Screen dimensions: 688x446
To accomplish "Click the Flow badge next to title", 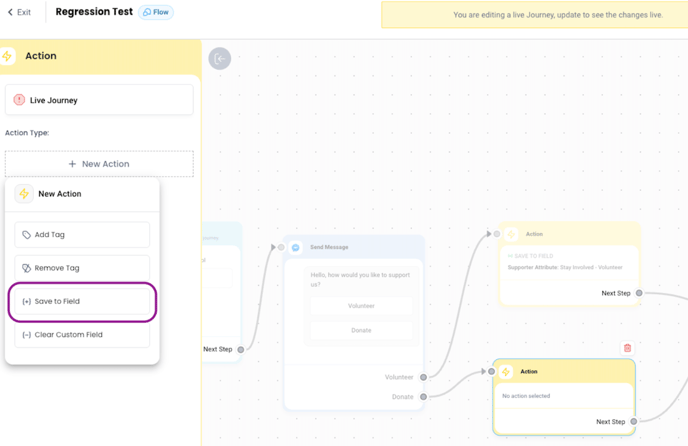I will coord(156,13).
